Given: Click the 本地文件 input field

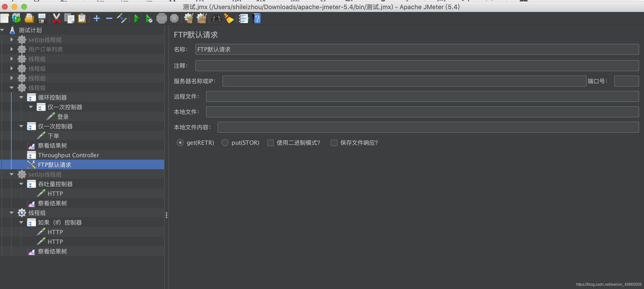Looking at the screenshot, I should (x=422, y=112).
